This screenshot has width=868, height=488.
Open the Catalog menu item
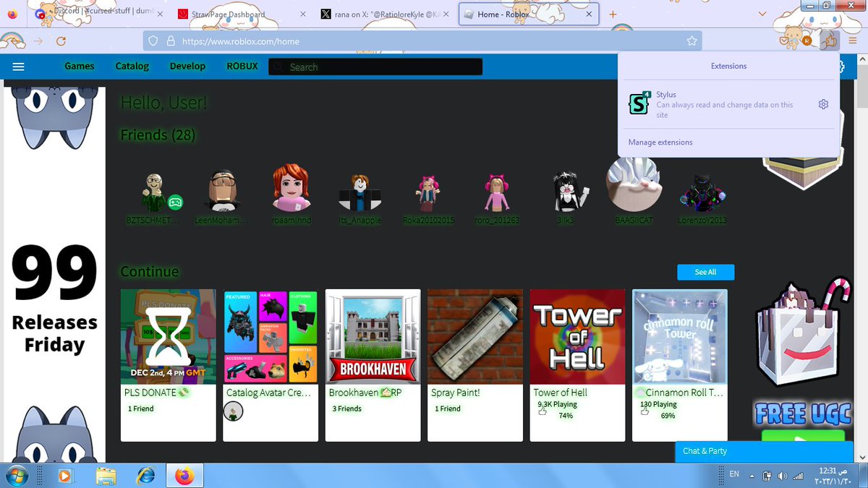(132, 66)
